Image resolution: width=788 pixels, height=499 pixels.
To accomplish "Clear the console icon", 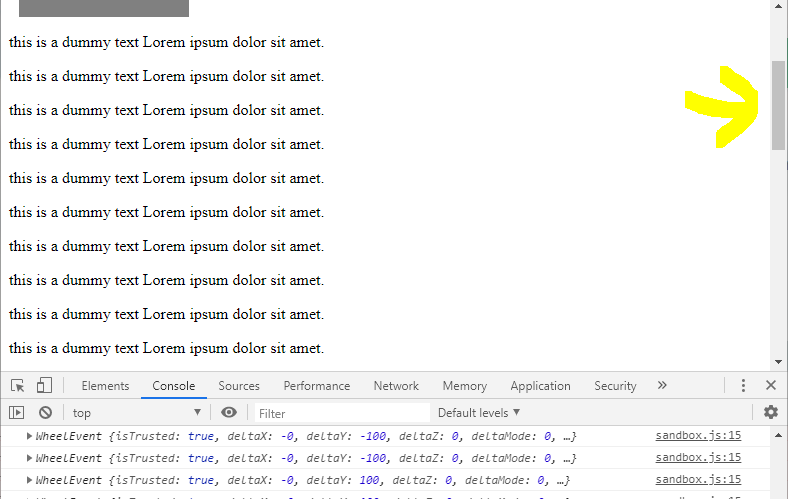I will (x=45, y=412).
